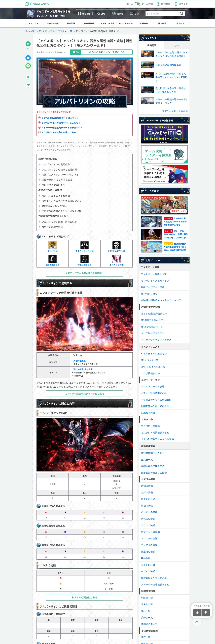
Task: Open EXエスカドラ性能 armor icon
Action: pyautogui.click(x=116, y=245)
